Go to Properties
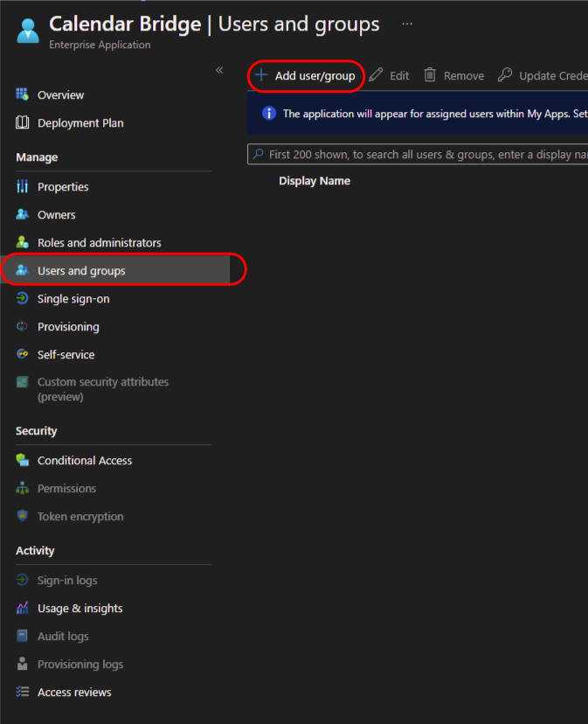The height and width of the screenshot is (724, 588). tap(63, 187)
